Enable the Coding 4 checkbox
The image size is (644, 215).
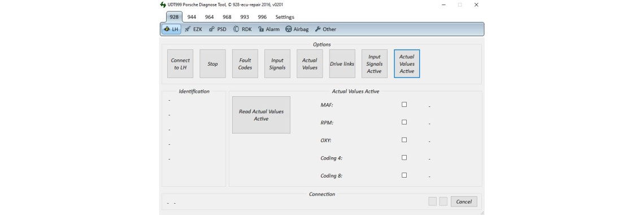pos(404,157)
